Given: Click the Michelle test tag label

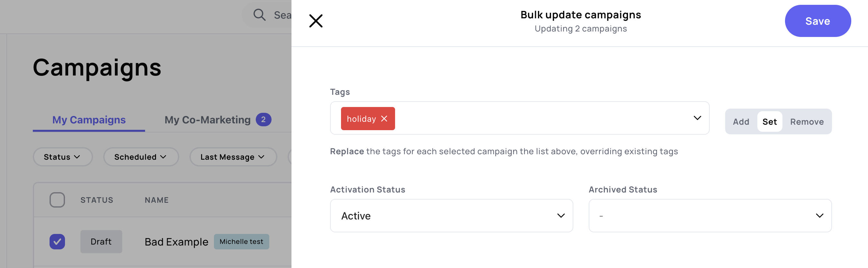Looking at the screenshot, I should 241,242.
